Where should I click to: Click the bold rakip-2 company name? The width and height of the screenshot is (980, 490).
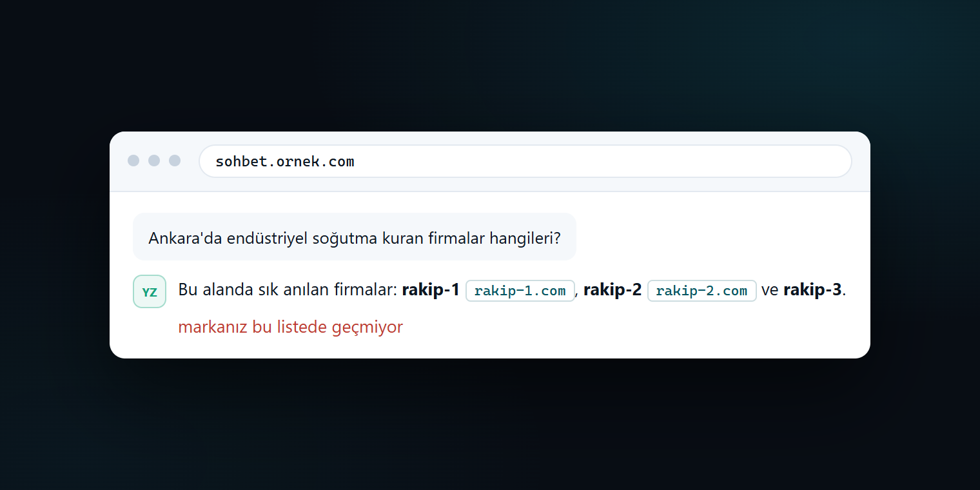[612, 290]
